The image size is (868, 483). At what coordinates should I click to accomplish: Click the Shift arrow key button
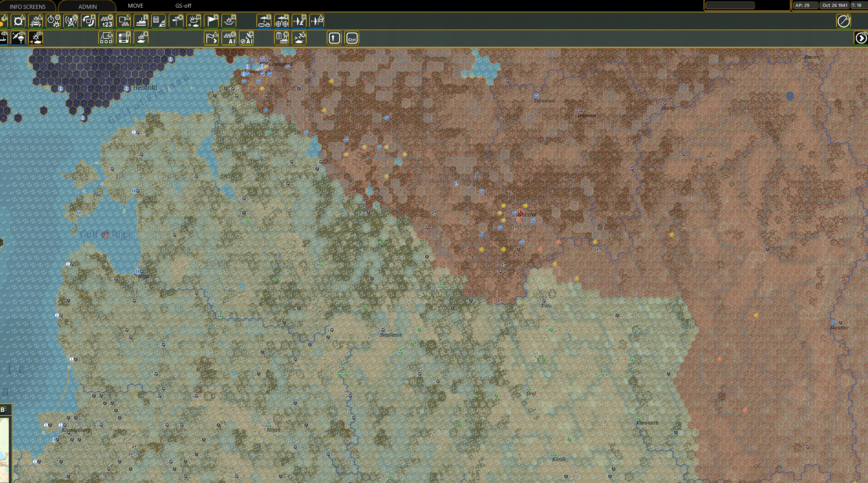(334, 38)
